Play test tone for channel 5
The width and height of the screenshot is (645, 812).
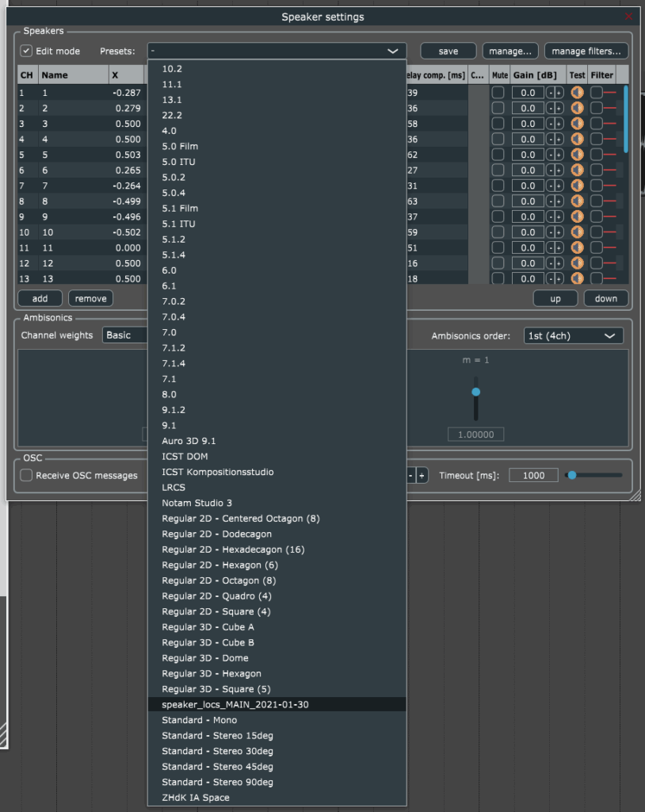tap(577, 155)
